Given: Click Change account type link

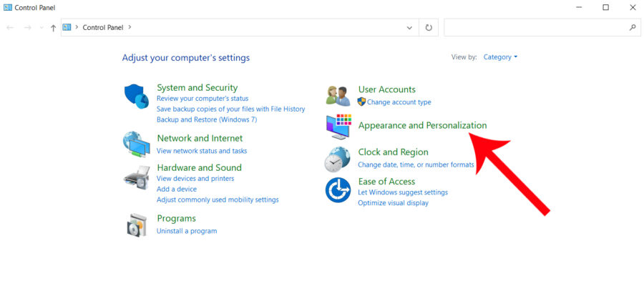Looking at the screenshot, I should (399, 102).
